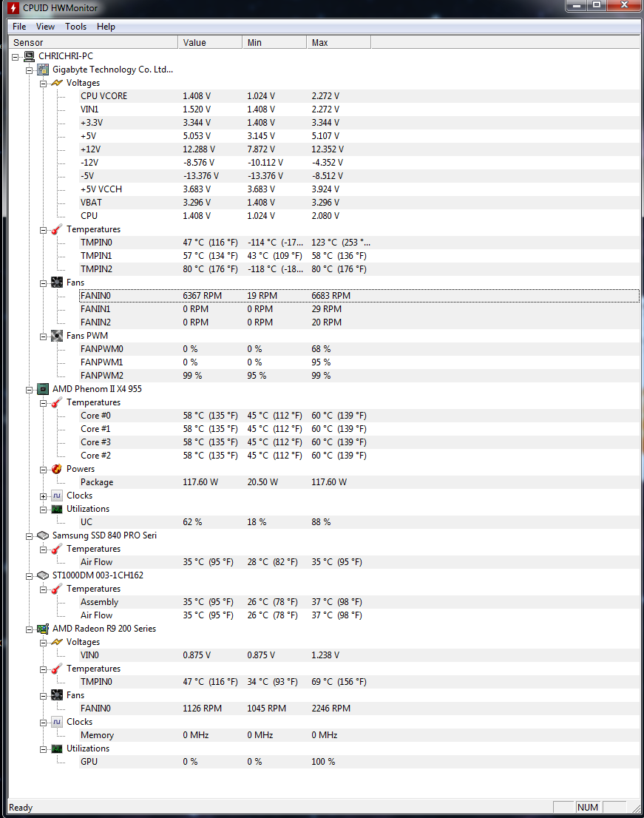This screenshot has height=818, width=644.
Task: Click the NUM status bar indicator
Action: (x=588, y=807)
